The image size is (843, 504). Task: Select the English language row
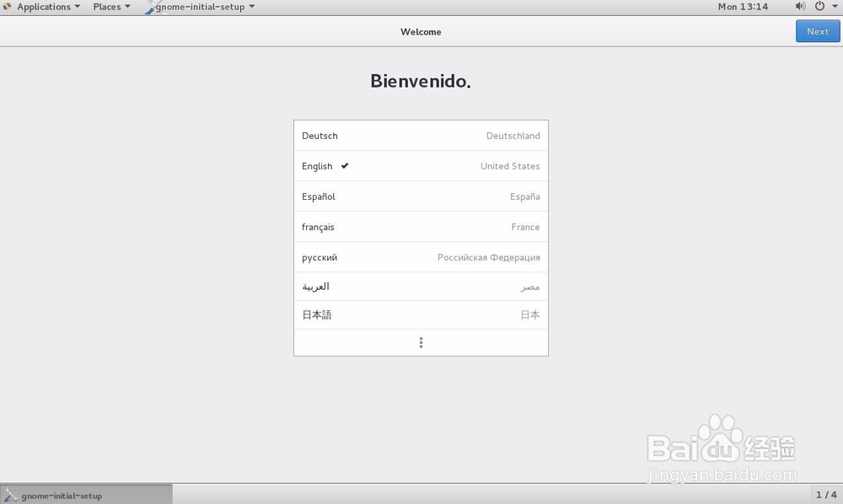click(421, 166)
